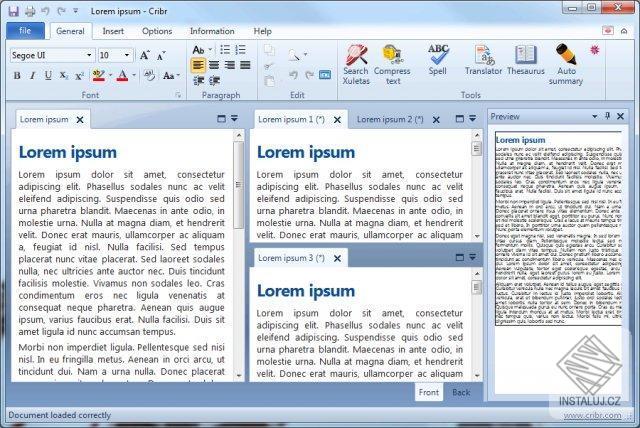Screen dimensions: 640x428
Task: Expand the Font group dialog launcher
Action: pyautogui.click(x=178, y=95)
